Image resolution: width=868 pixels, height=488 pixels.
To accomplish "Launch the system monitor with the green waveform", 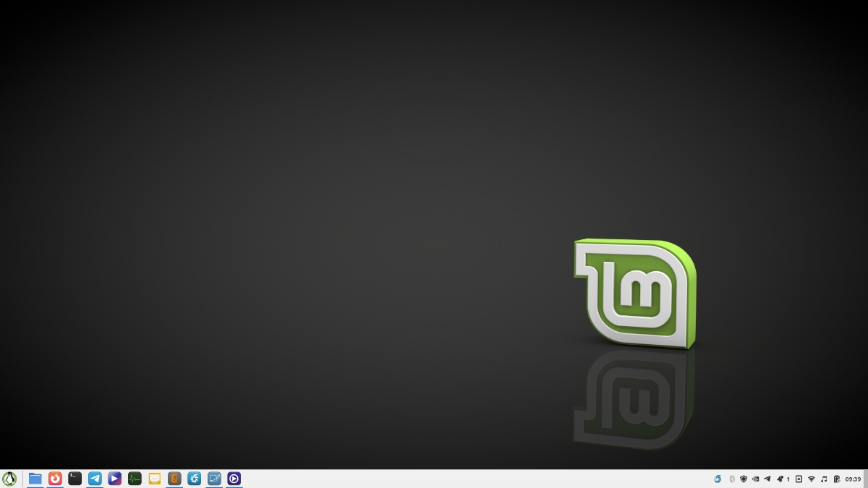I will pyautogui.click(x=135, y=478).
